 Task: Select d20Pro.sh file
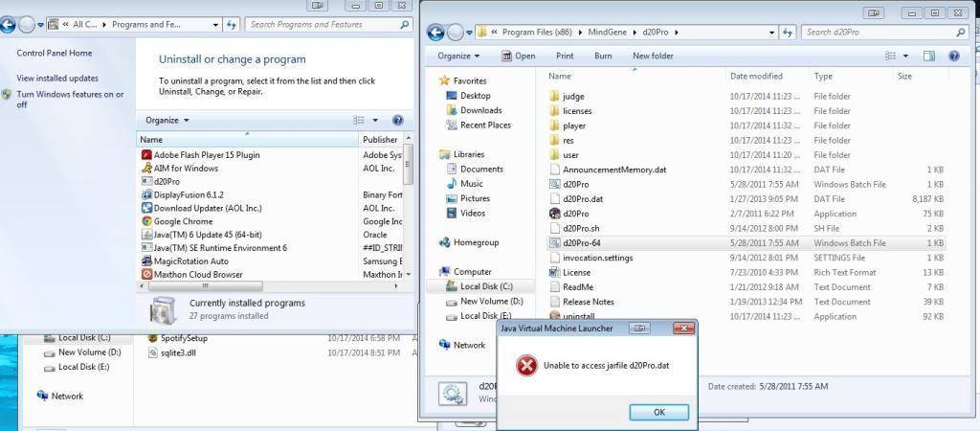click(581, 228)
